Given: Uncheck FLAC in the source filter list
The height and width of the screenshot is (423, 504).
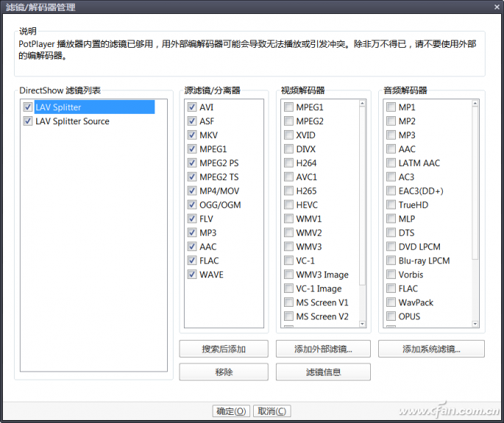Looking at the screenshot, I should (192, 260).
